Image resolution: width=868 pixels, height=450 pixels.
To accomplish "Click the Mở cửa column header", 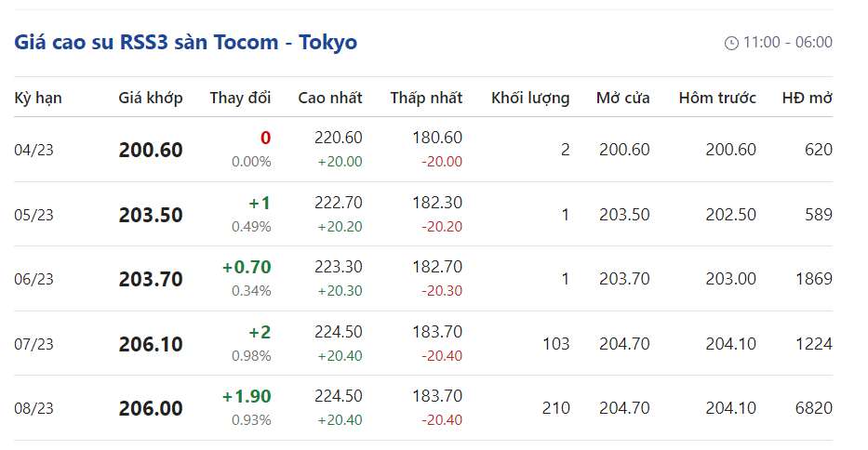I will (x=623, y=98).
